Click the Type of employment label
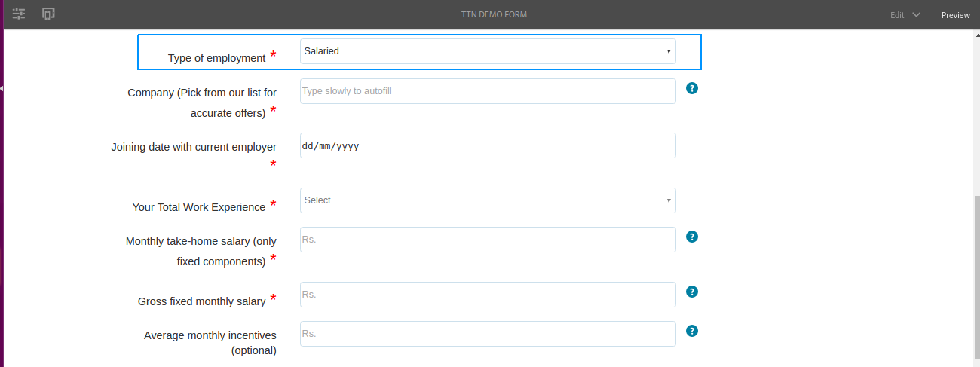This screenshot has width=980, height=367. (216, 58)
